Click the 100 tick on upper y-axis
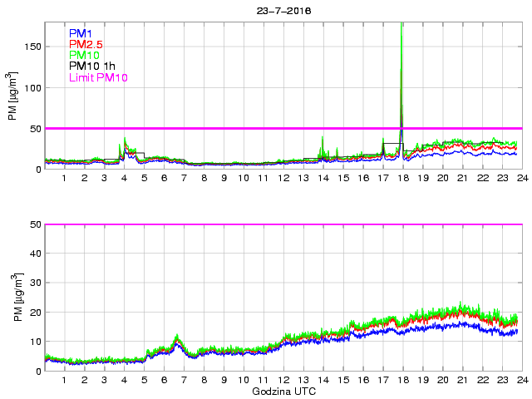Viewport: 532px width, 399px height. click(33, 88)
